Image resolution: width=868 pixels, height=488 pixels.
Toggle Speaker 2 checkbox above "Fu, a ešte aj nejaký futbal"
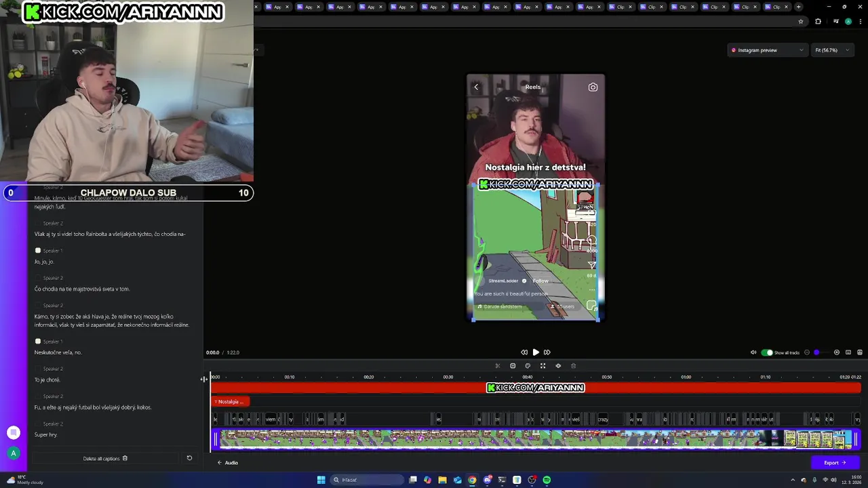click(x=38, y=396)
